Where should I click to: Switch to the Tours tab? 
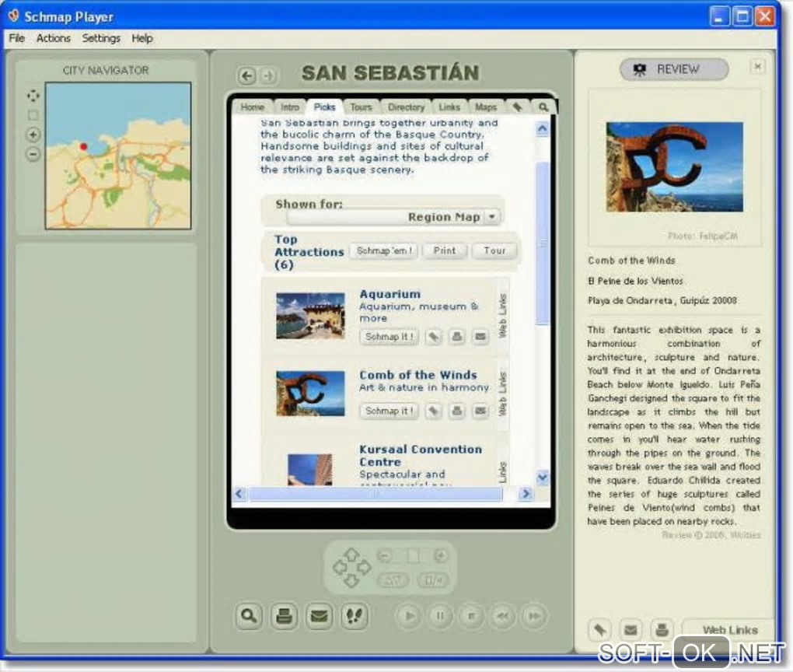click(361, 107)
